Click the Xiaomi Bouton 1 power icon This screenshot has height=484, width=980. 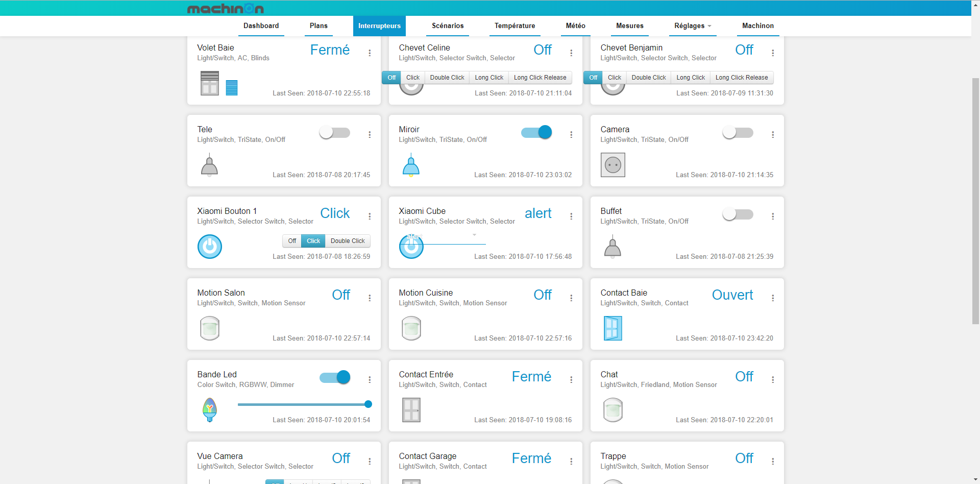click(x=209, y=247)
